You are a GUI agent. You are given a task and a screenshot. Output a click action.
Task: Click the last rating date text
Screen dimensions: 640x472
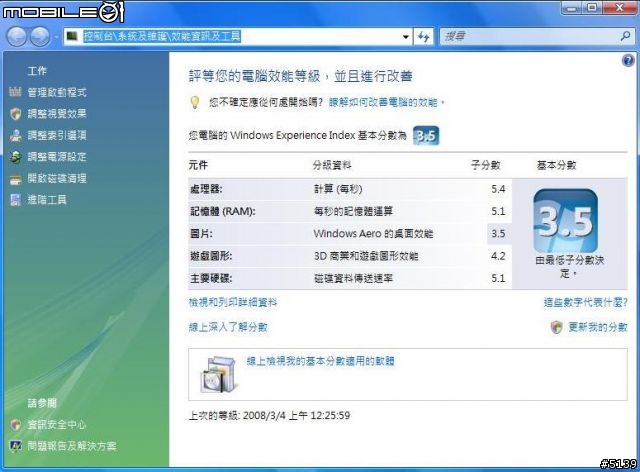[x=269, y=416]
